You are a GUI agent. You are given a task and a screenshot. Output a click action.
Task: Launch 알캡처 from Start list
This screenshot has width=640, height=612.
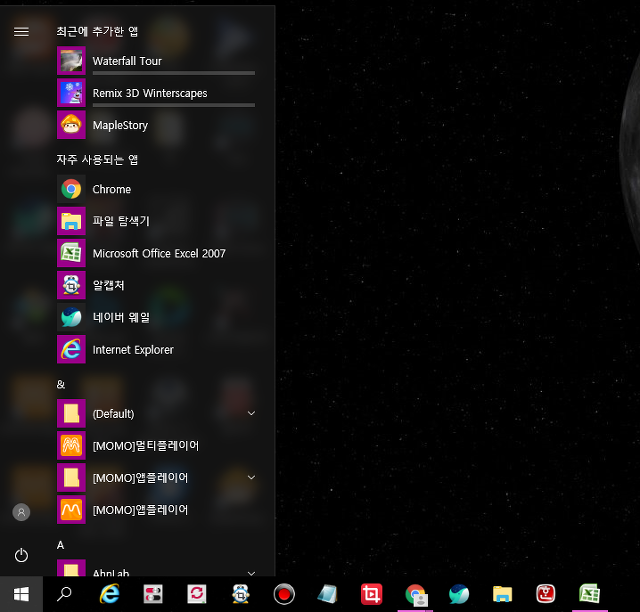[157, 285]
